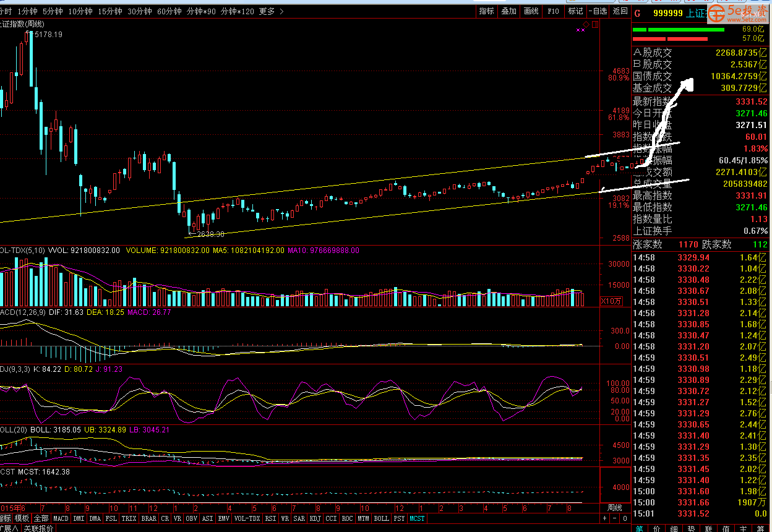Select the BOLL indicator tab
The height and width of the screenshot is (532, 772).
coord(382,518)
